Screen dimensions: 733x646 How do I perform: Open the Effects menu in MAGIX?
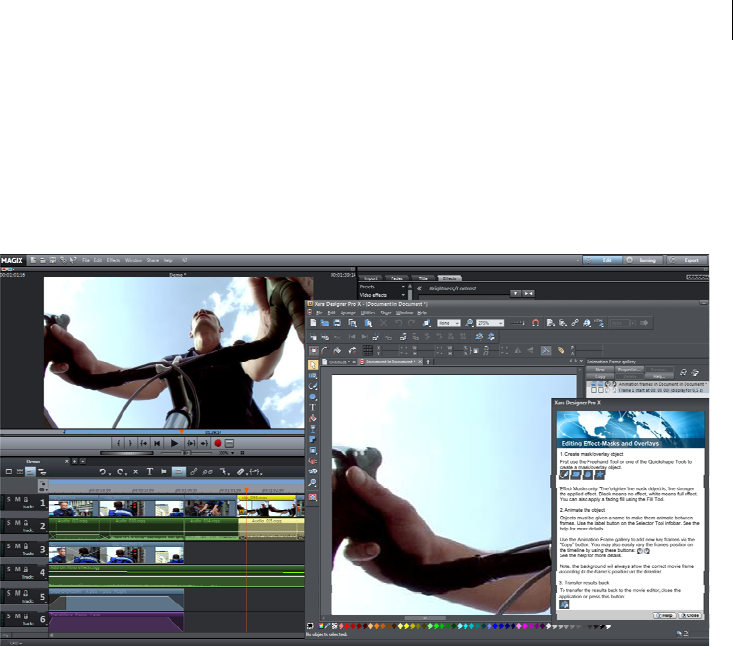[x=113, y=260]
